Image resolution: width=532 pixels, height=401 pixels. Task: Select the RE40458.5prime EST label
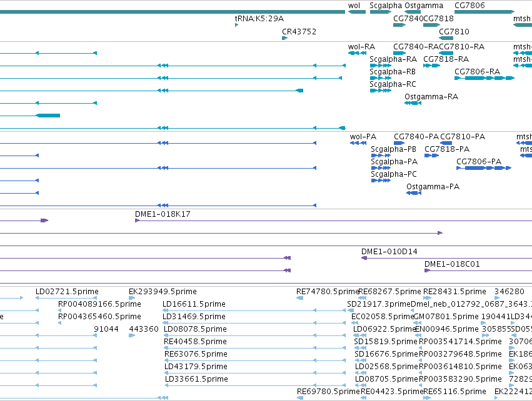[x=195, y=342]
